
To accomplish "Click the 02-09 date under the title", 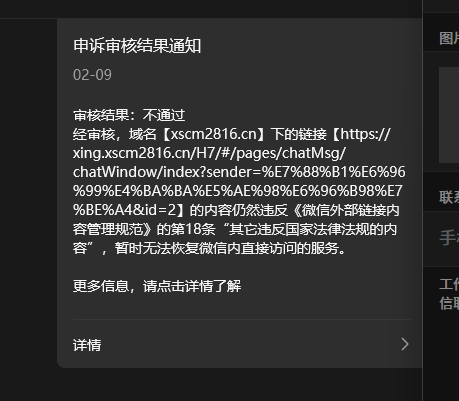I will [92, 75].
